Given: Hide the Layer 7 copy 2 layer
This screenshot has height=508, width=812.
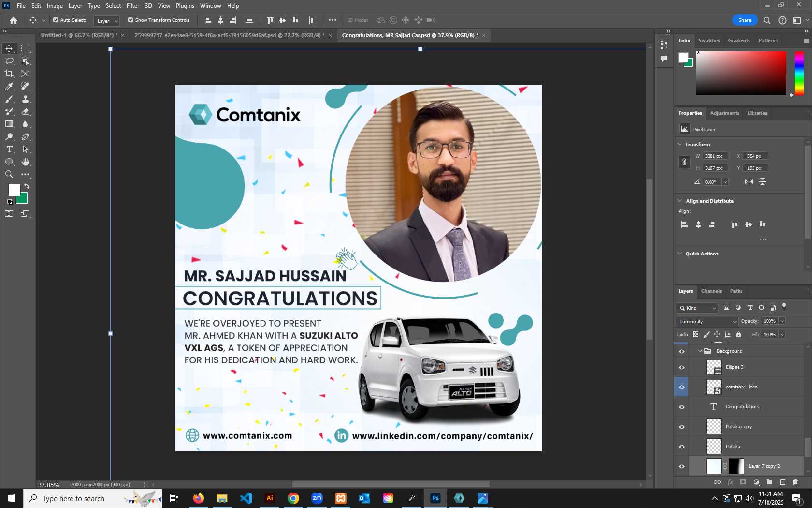Looking at the screenshot, I should pyautogui.click(x=681, y=466).
